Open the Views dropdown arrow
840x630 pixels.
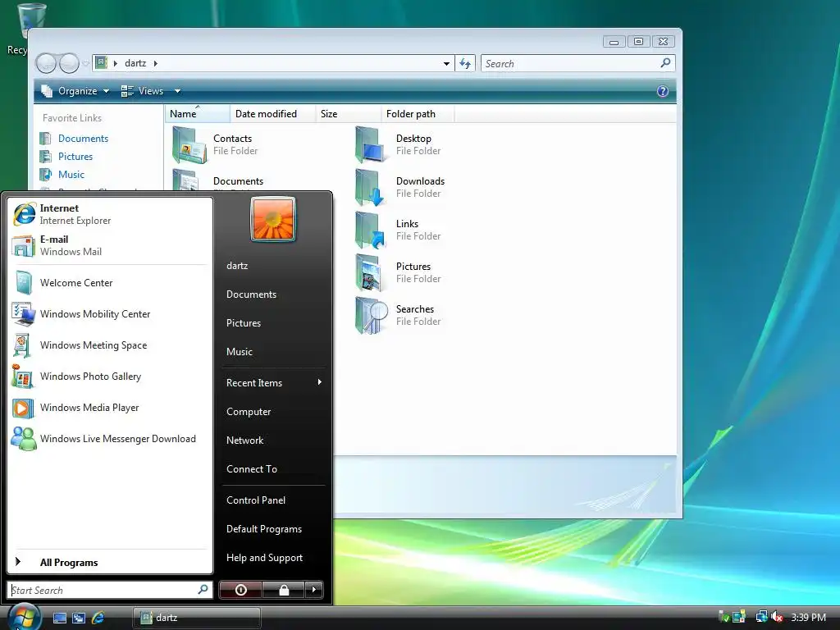[177, 91]
